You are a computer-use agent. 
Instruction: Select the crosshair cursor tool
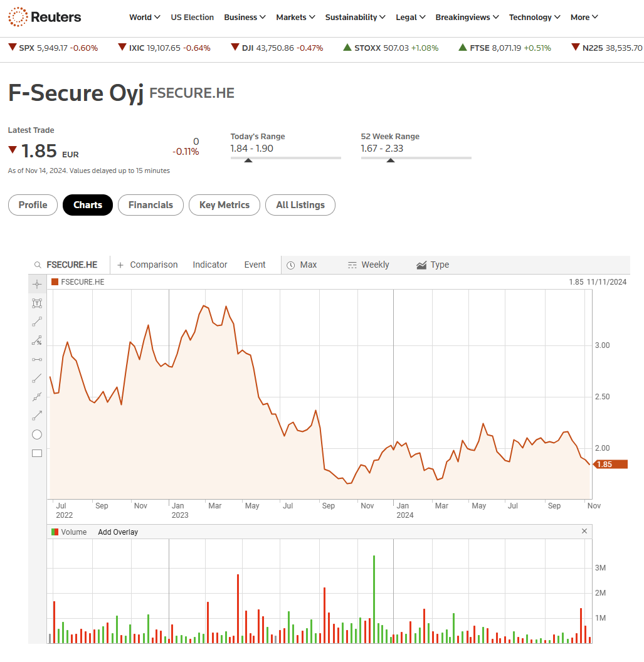pyautogui.click(x=37, y=284)
